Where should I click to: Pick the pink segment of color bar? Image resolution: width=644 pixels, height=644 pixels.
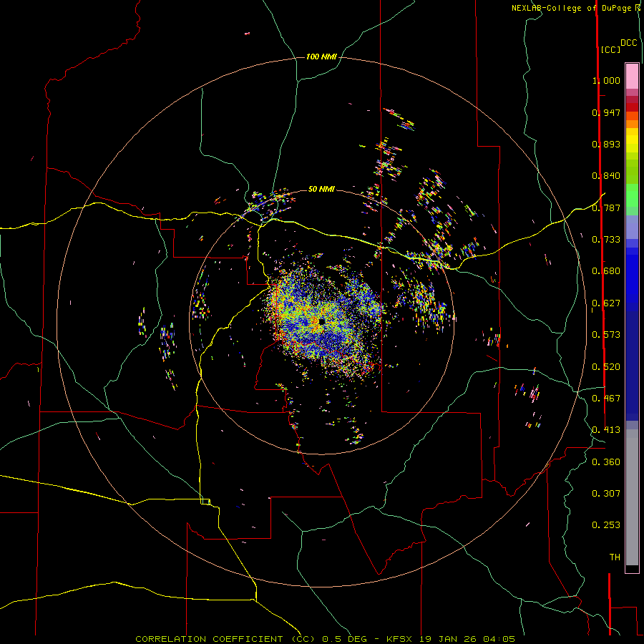coord(632,76)
